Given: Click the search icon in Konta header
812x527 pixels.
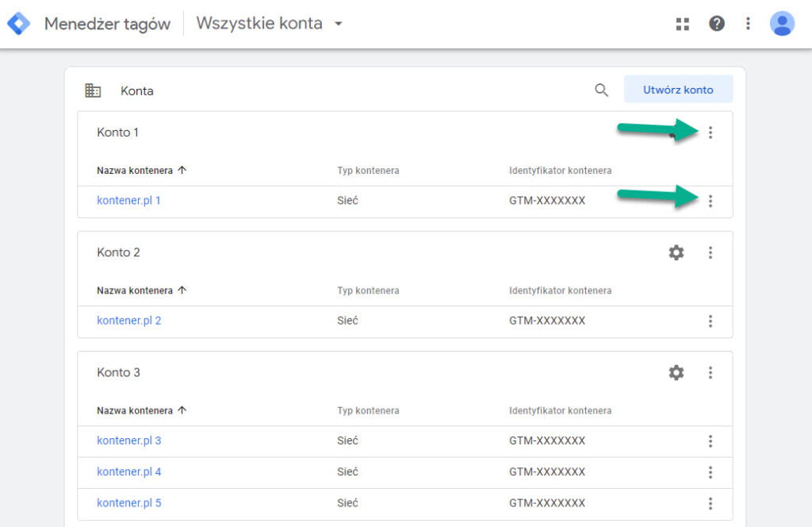Looking at the screenshot, I should tap(601, 90).
